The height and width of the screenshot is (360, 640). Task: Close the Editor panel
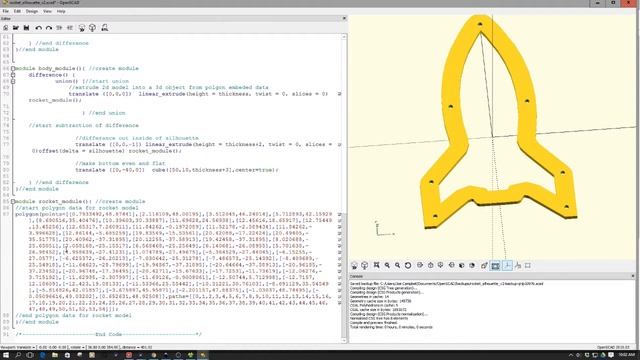344,18
